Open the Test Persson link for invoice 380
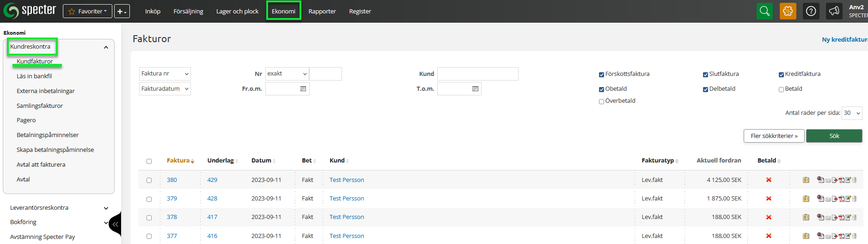This screenshot has height=244, width=868. (x=346, y=180)
